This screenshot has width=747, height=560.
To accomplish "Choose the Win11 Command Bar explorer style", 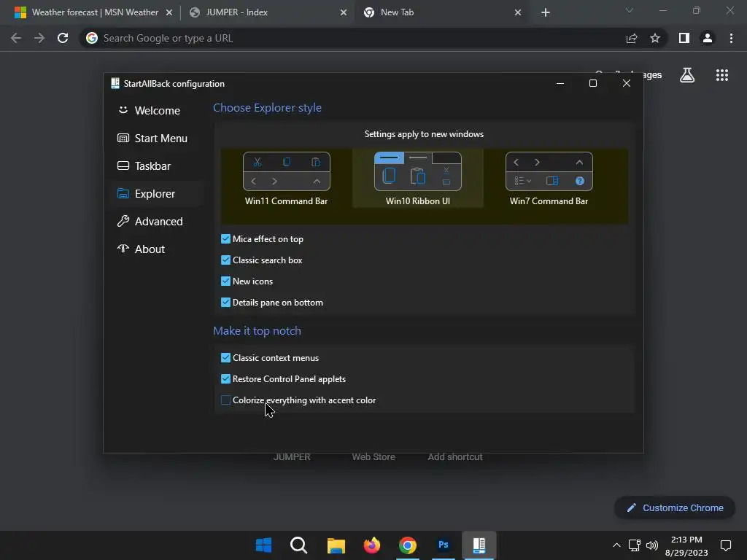I will coord(286,179).
